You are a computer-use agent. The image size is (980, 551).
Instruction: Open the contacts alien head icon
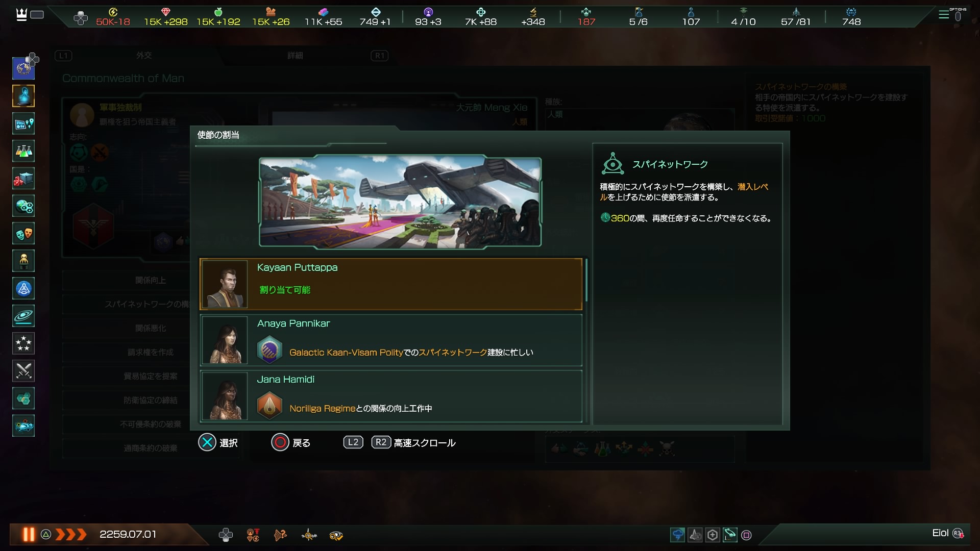pos(23,96)
